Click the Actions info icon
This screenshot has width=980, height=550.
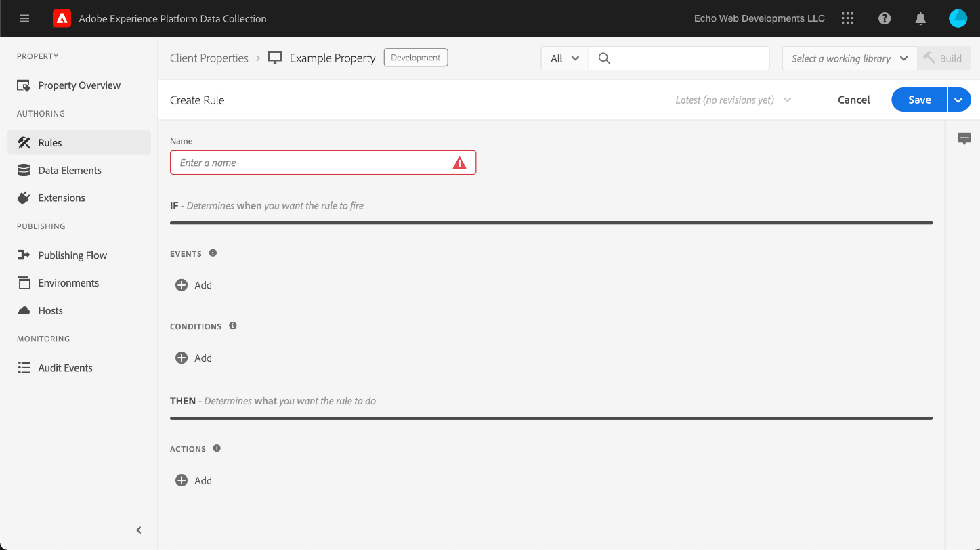click(217, 448)
